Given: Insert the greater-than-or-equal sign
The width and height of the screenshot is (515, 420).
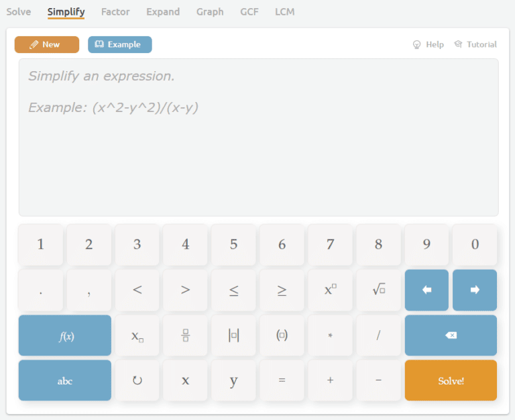Looking at the screenshot, I should (282, 291).
